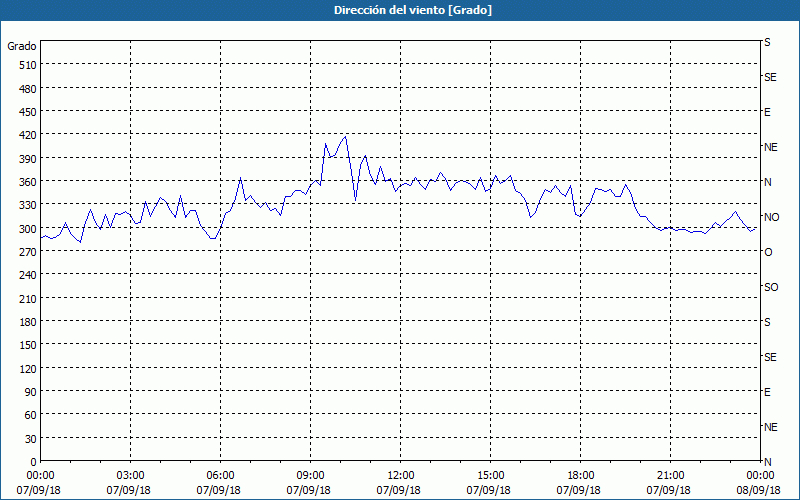
Task: Click the 360 degree axis label
Action: pyautogui.click(x=28, y=182)
